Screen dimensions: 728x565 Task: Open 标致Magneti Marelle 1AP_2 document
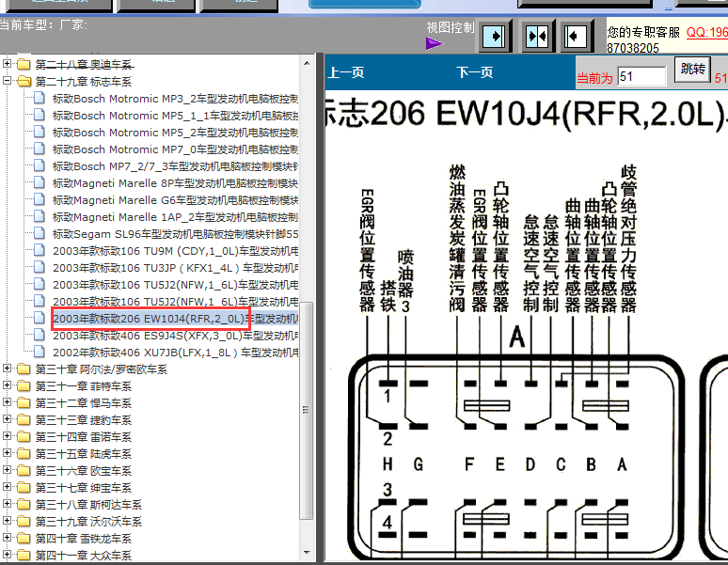175,217
